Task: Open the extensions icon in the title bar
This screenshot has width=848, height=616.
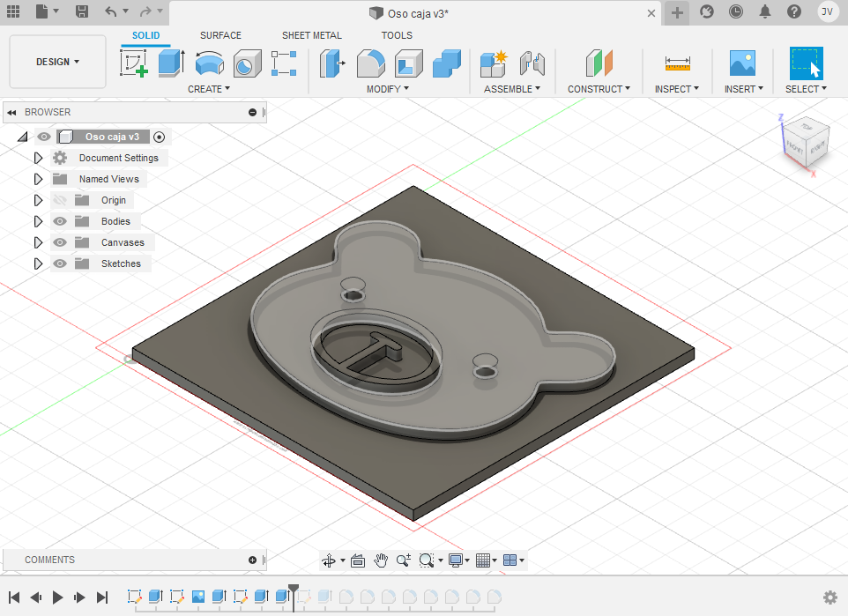Action: click(x=706, y=12)
